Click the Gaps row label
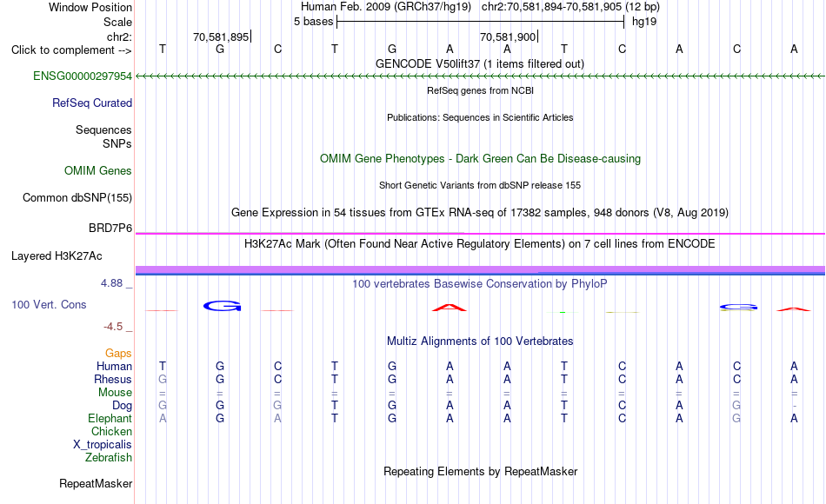 (118, 353)
